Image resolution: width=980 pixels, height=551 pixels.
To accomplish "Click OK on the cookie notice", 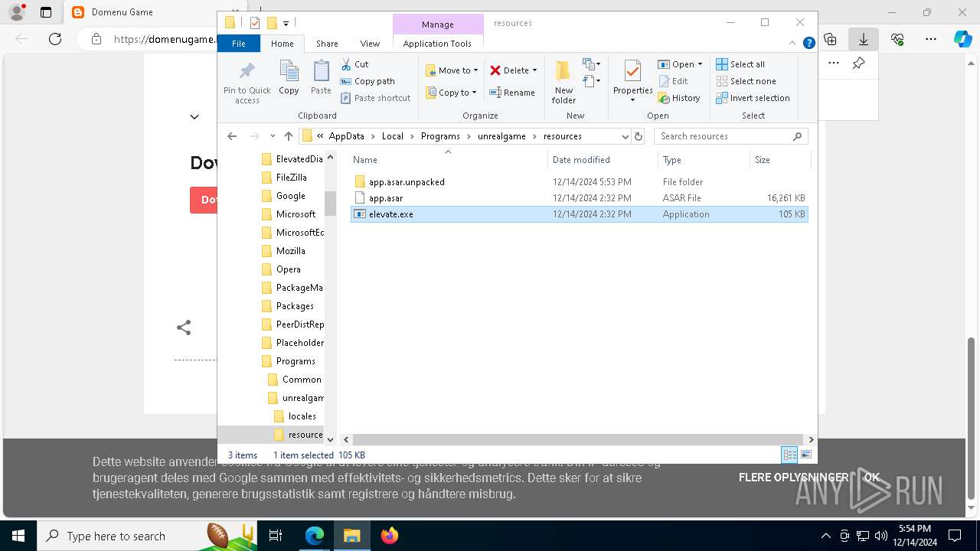I will point(872,478).
